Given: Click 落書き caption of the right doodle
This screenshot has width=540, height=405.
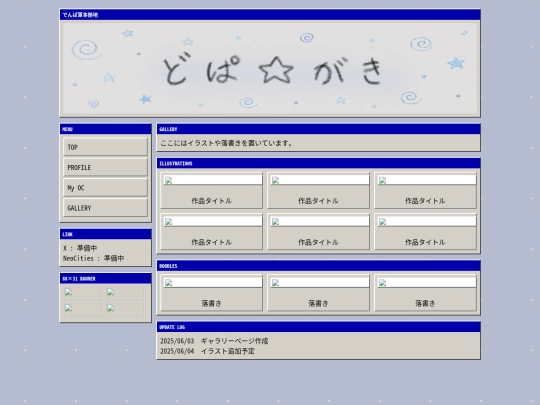Looking at the screenshot, I should [425, 303].
